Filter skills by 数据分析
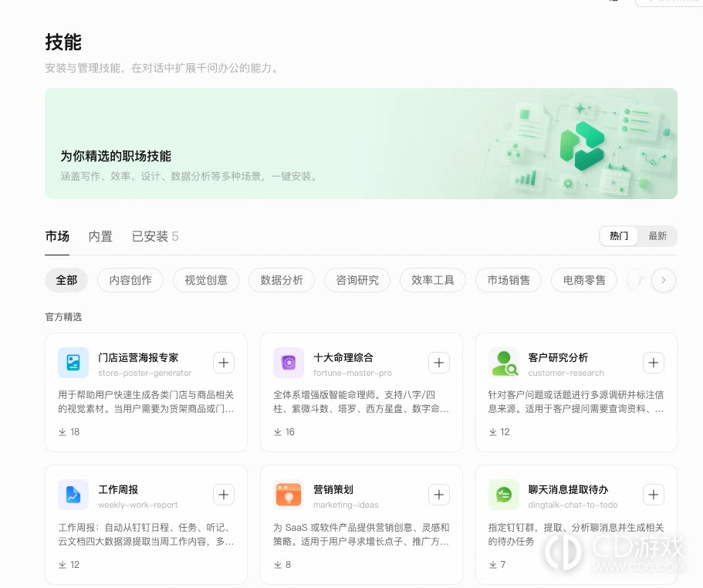The width and height of the screenshot is (703, 588). (282, 280)
